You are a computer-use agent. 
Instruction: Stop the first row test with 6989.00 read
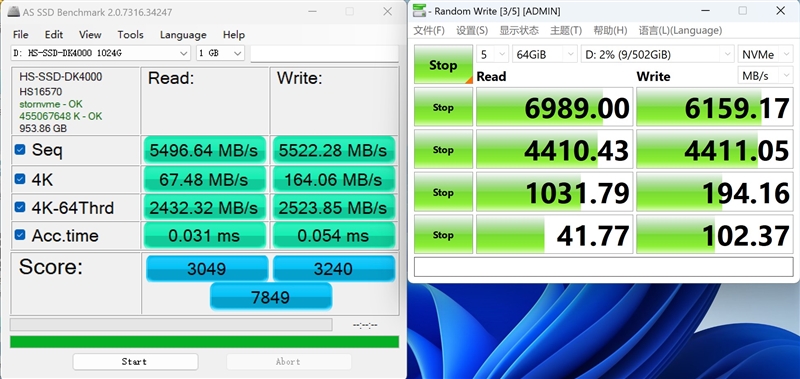tap(443, 107)
